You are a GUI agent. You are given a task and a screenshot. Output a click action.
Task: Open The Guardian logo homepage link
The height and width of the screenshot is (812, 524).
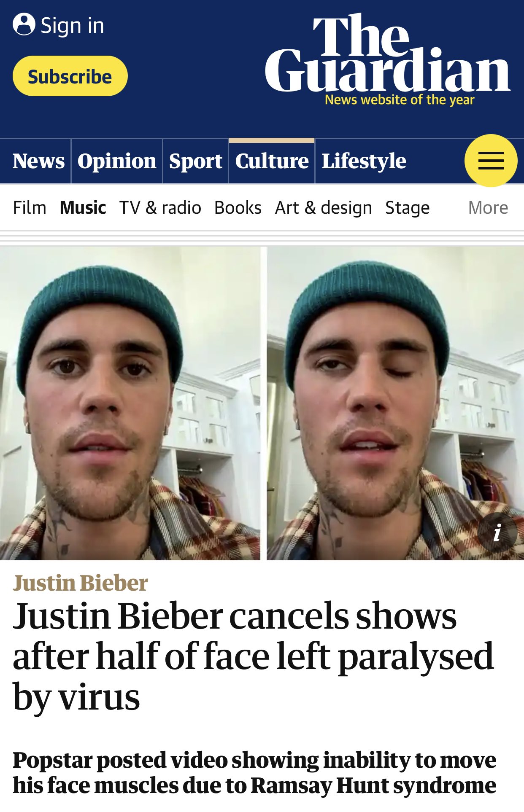387,59
